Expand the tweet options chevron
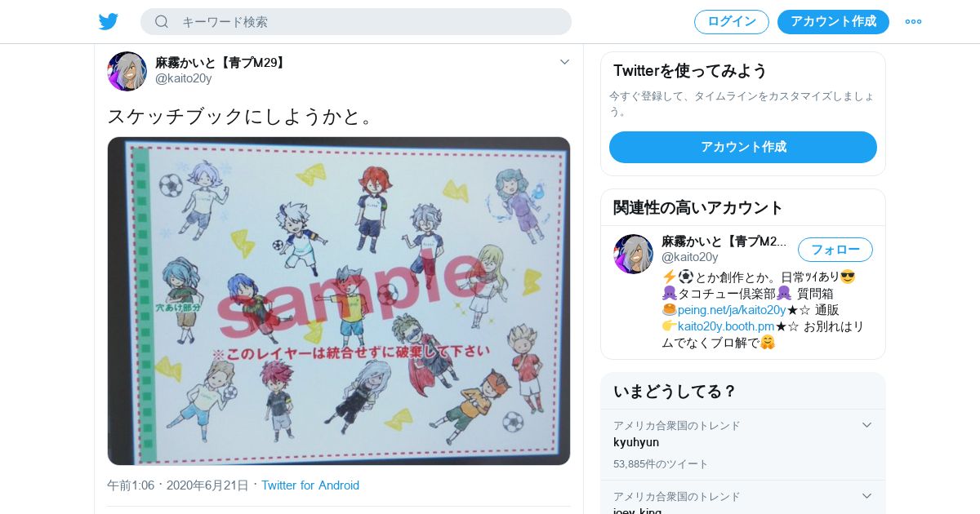 point(564,62)
